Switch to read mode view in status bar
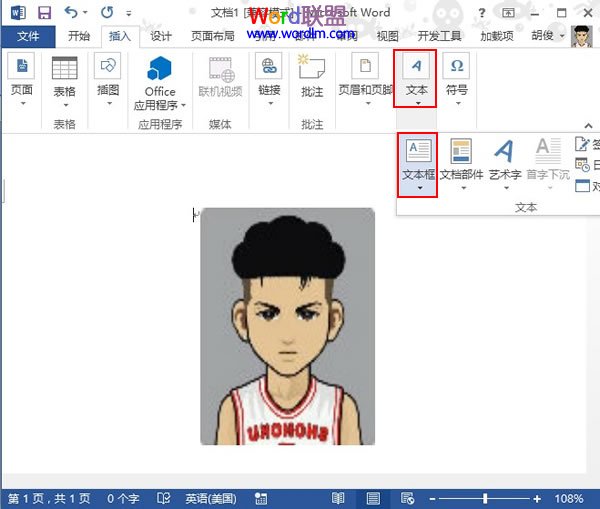 tap(339, 498)
